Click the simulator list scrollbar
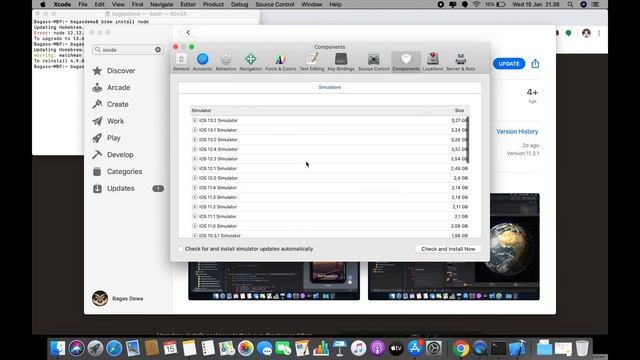Screen dimensions: 640x360 (x=468, y=140)
